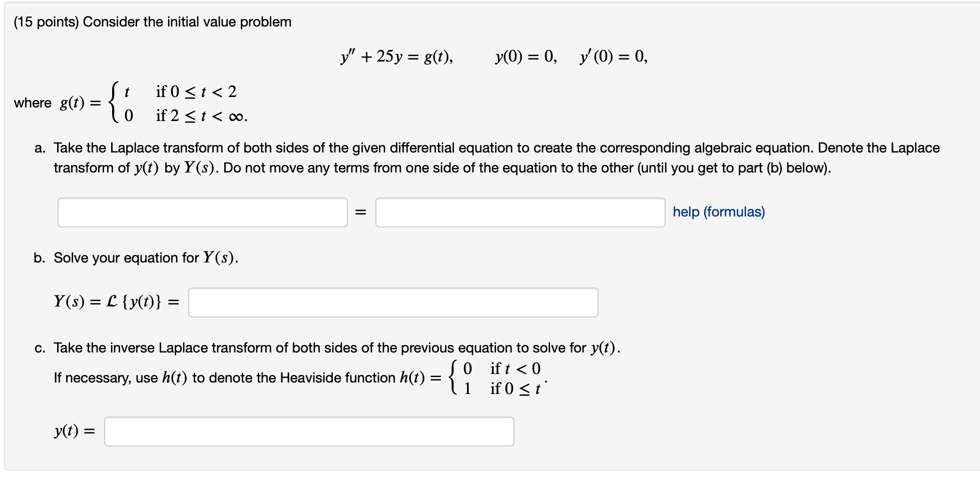This screenshot has height=477, width=980.
Task: Click the "where g(t) =" definition label
Action: point(57,103)
